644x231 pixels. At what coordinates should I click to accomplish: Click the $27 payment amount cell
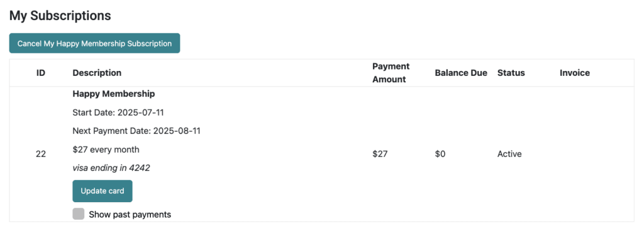click(x=380, y=154)
